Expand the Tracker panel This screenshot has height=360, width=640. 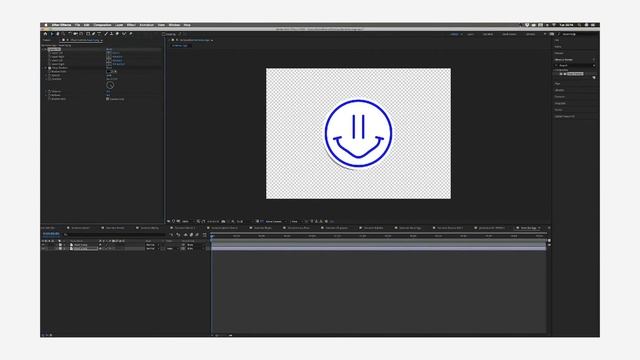click(558, 110)
